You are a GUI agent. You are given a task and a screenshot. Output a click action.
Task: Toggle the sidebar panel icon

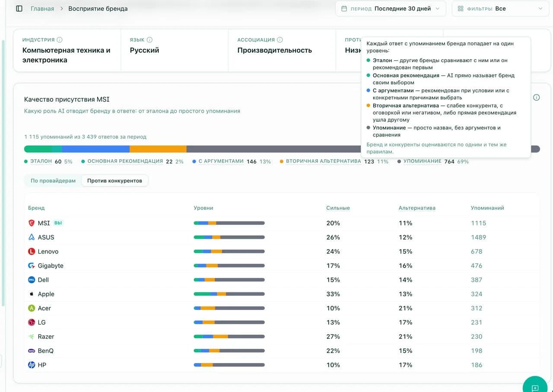(x=19, y=9)
